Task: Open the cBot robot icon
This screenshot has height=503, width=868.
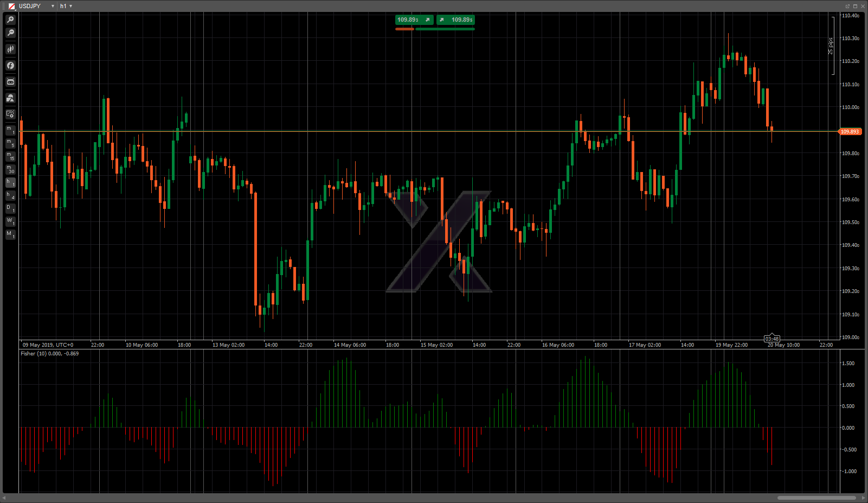Action: (x=10, y=82)
